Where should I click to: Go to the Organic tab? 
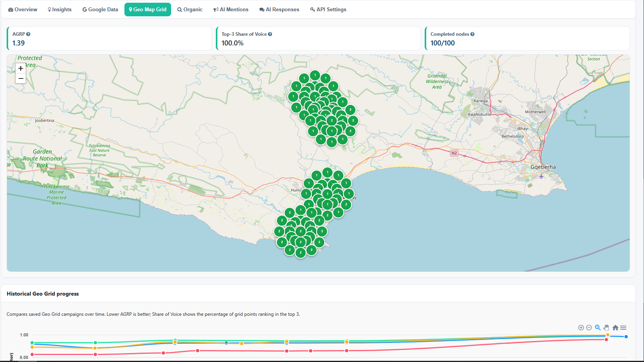[190, 9]
